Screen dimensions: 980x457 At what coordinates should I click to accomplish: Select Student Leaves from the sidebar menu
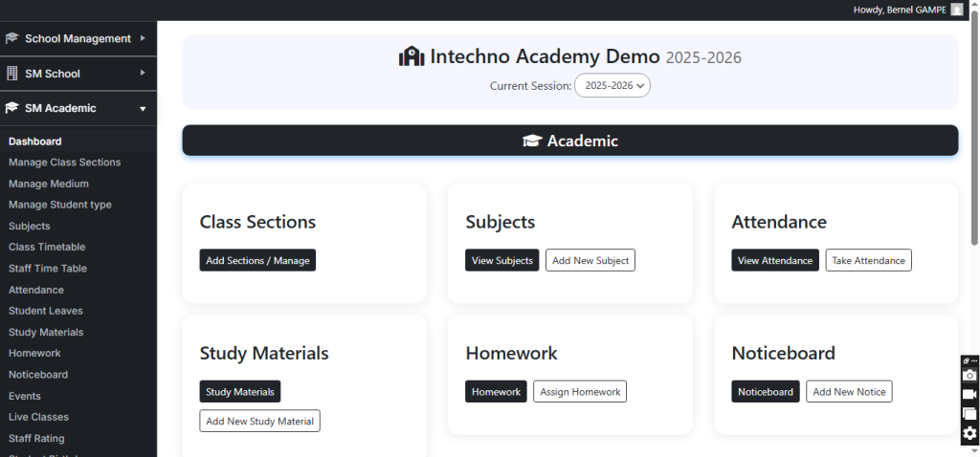tap(46, 311)
